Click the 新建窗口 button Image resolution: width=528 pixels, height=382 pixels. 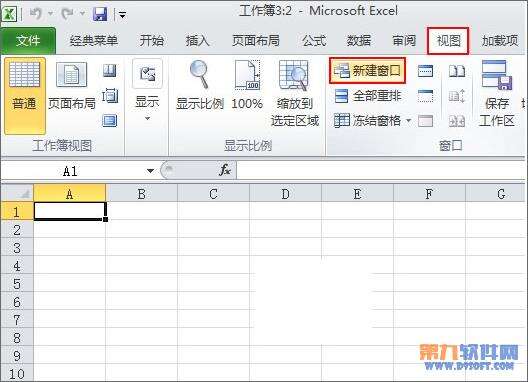pos(367,71)
